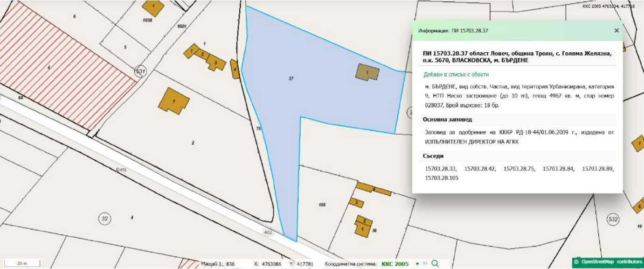Select the KKC 2005 coordinate system label
Screen dimensions: 644x269
(395, 264)
